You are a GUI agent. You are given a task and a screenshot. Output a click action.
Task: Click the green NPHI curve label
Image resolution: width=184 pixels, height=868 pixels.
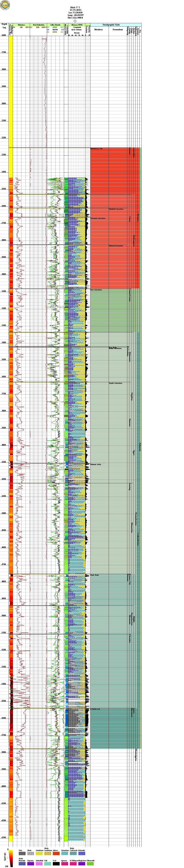(55, 27)
